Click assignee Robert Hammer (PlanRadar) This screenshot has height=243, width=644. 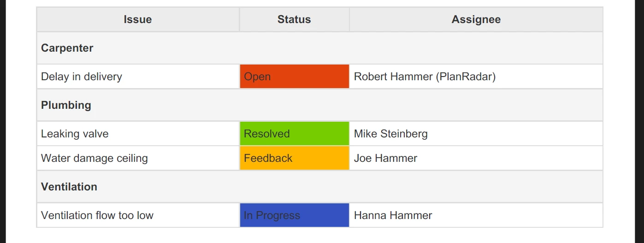click(x=425, y=77)
